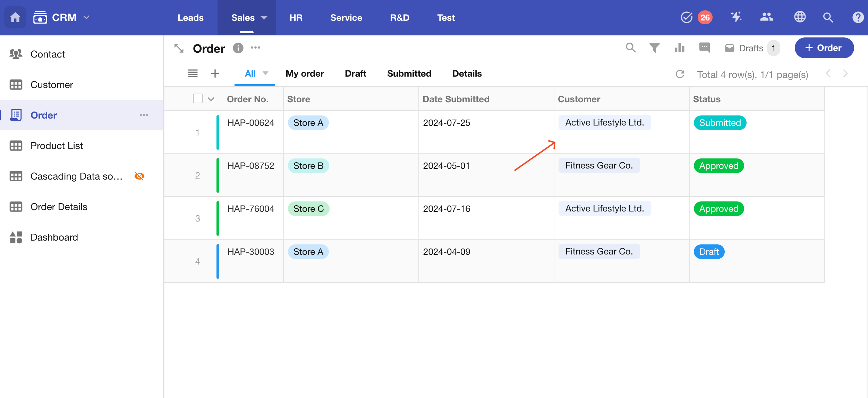Refresh the order table
868x398 pixels.
point(680,74)
